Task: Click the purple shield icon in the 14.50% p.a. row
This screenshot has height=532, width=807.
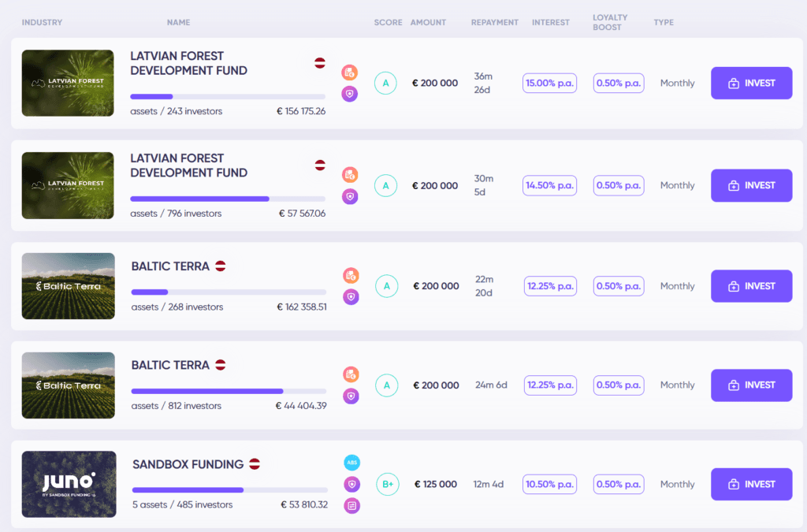Action: (x=350, y=196)
